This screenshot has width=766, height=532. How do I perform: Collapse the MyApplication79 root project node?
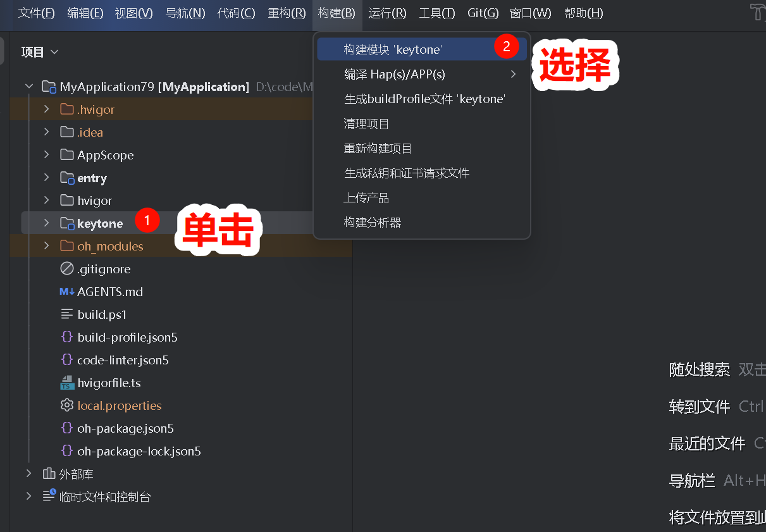click(29, 87)
